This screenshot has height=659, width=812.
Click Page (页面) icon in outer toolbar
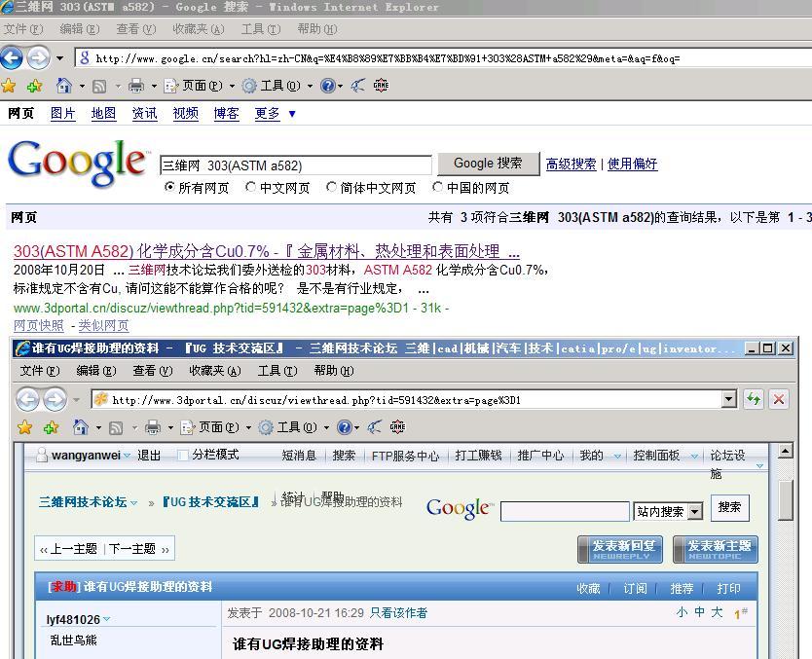pyautogui.click(x=171, y=86)
